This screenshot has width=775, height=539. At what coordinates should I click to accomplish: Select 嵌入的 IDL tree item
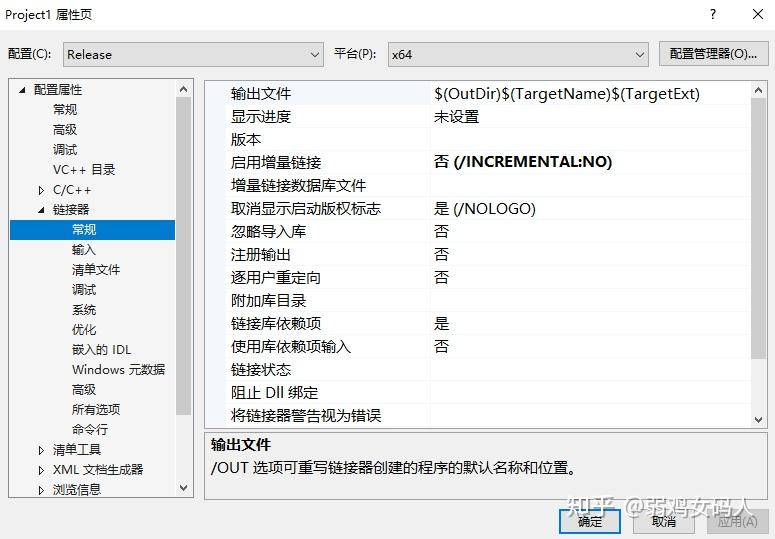(x=101, y=350)
